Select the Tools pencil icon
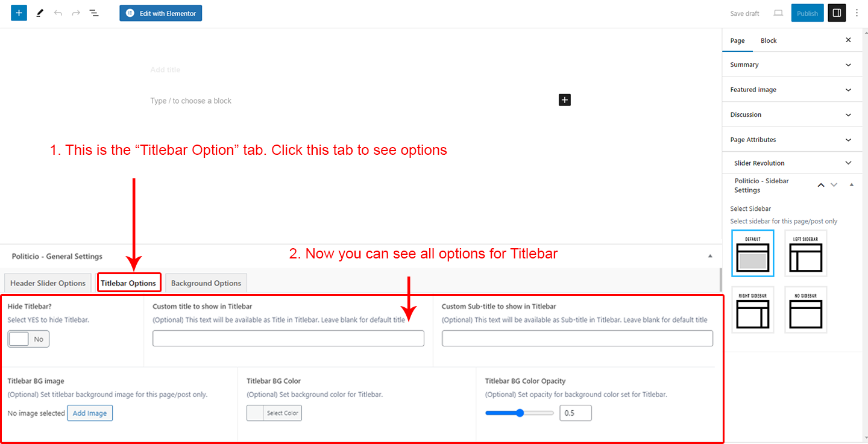 [40, 13]
